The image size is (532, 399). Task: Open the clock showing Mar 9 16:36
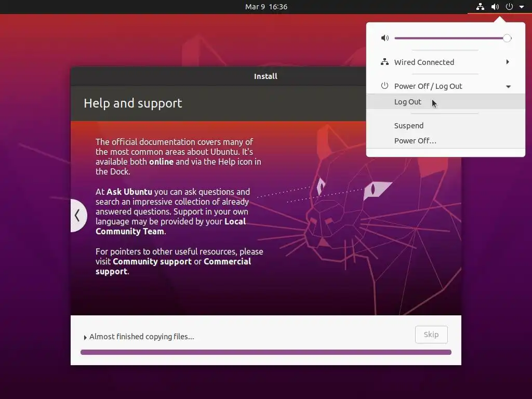[x=266, y=7]
